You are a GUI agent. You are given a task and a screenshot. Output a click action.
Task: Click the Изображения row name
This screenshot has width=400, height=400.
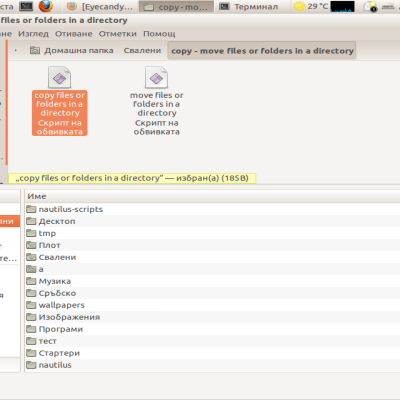click(x=69, y=317)
